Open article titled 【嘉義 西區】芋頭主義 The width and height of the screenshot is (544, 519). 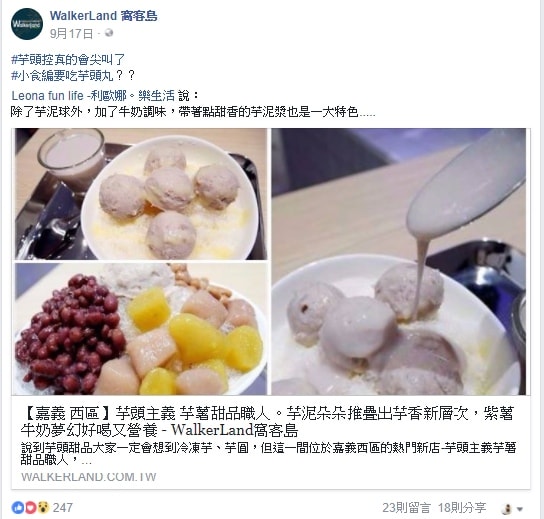267,422
